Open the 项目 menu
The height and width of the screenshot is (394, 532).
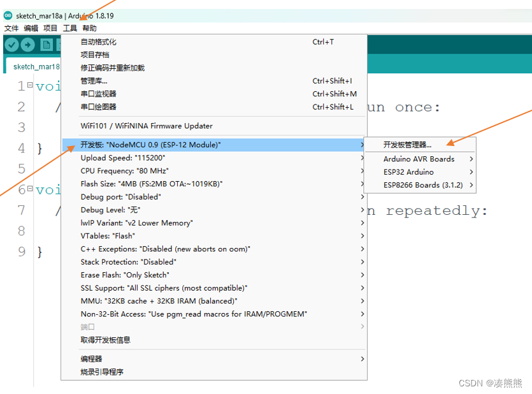point(50,28)
